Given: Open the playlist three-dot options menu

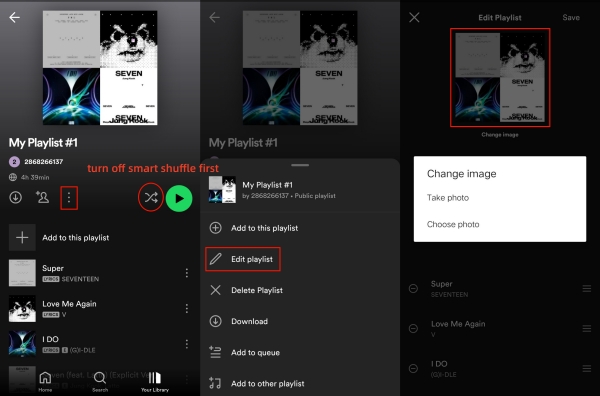Looking at the screenshot, I should pos(69,198).
